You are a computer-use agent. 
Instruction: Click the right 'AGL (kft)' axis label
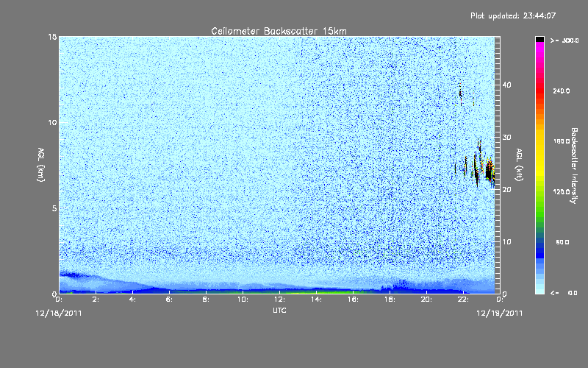pyautogui.click(x=520, y=164)
